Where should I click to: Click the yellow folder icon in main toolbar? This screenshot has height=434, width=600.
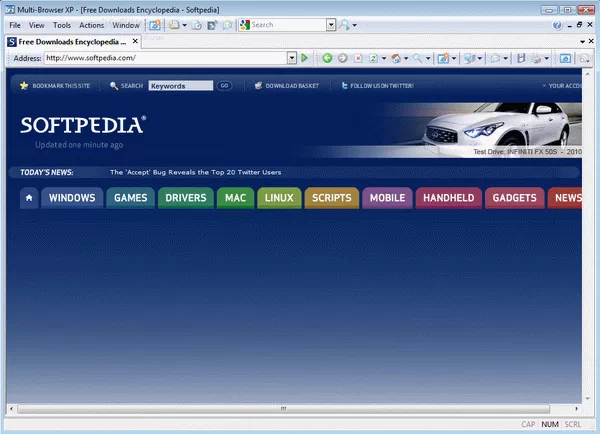pos(174,25)
